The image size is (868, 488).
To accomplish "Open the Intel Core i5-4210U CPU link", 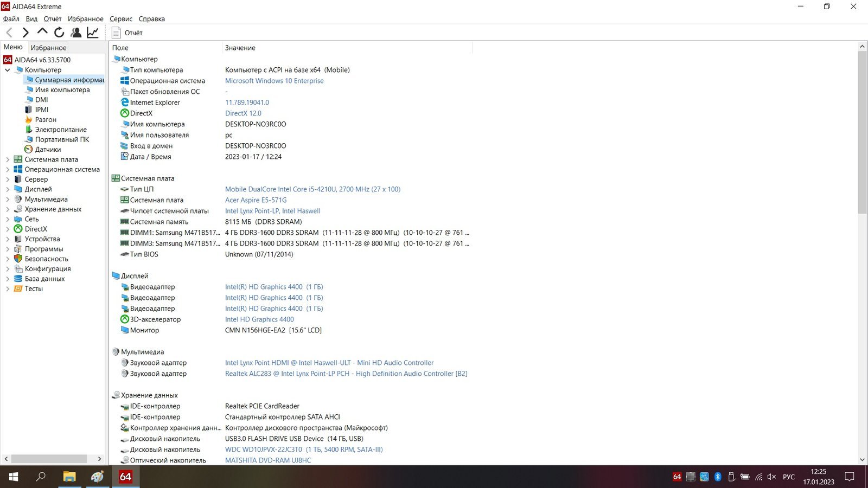I will (x=312, y=189).
